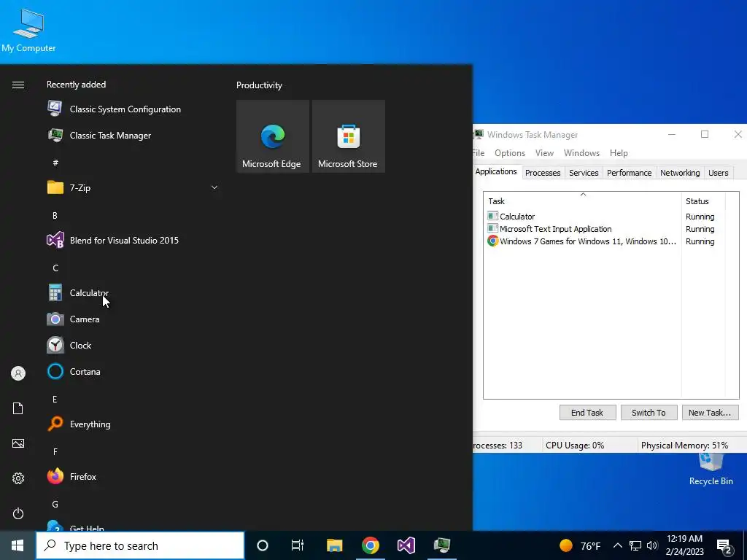Viewport: 747px width, 560px height.
Task: Jump to letter E section header
Action: (x=55, y=399)
